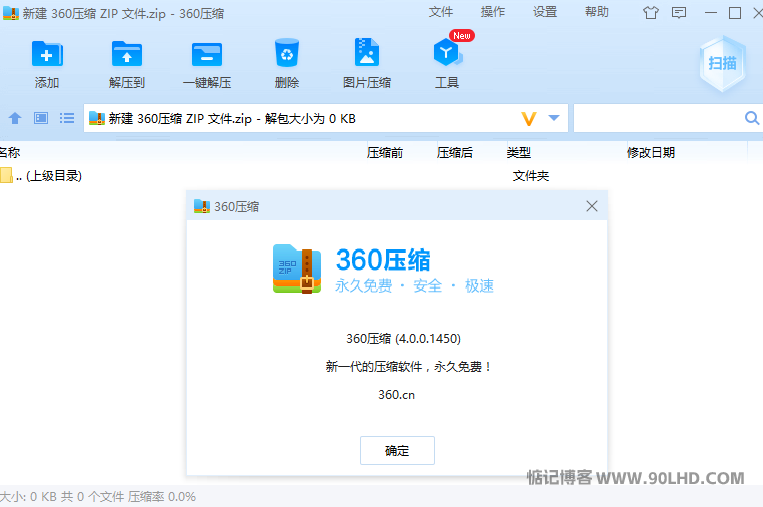Click the search magnifier icon
The height and width of the screenshot is (507, 763).
[751, 118]
